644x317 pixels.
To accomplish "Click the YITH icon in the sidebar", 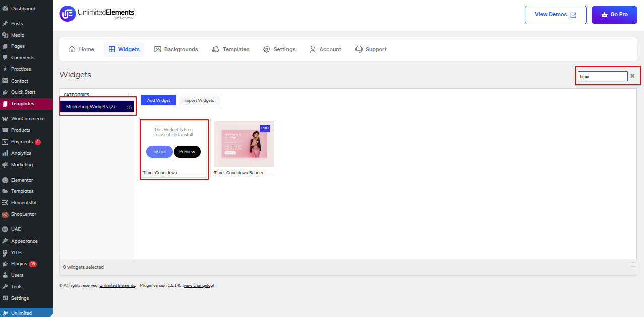I will click(5, 253).
